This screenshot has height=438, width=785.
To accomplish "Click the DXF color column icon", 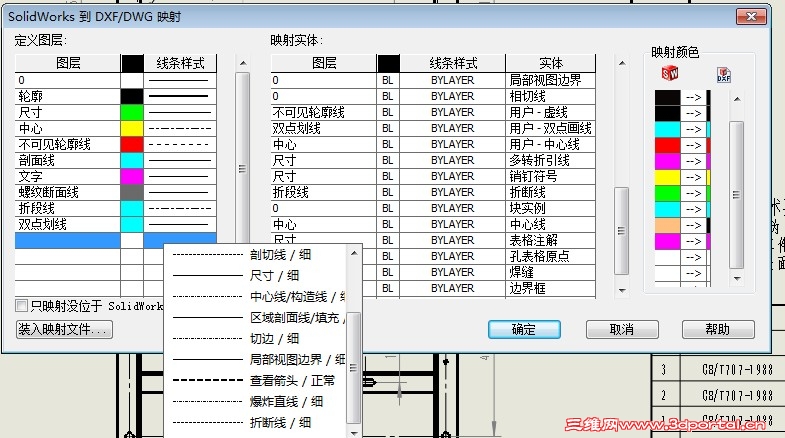I will click(x=724, y=75).
